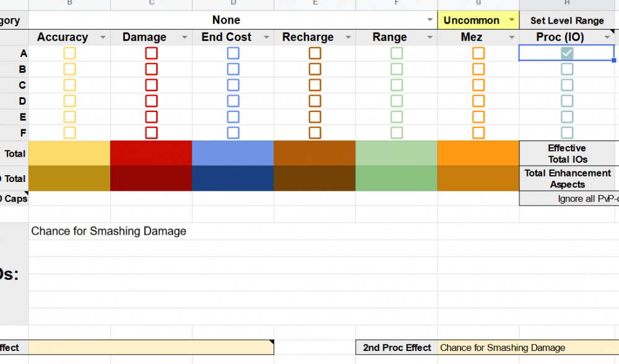The image size is (619, 364).
Task: Expand the Damage header dropdown arrow
Action: pyautogui.click(x=184, y=38)
